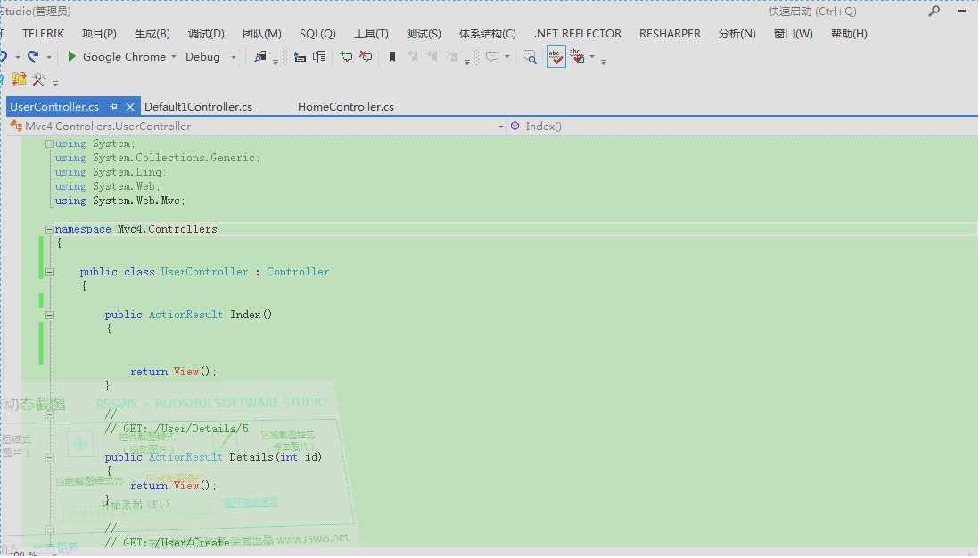
Task: Open the .NET REFLECTOR menu
Action: pyautogui.click(x=578, y=34)
